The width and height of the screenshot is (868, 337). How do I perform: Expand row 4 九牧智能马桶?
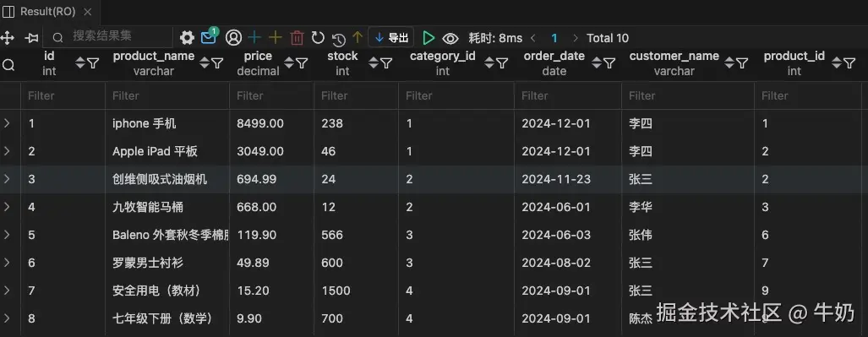point(7,207)
